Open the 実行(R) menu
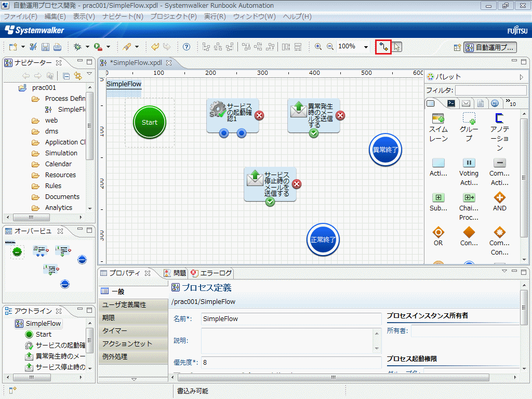Image resolution: width=532 pixels, height=399 pixels. [x=215, y=16]
